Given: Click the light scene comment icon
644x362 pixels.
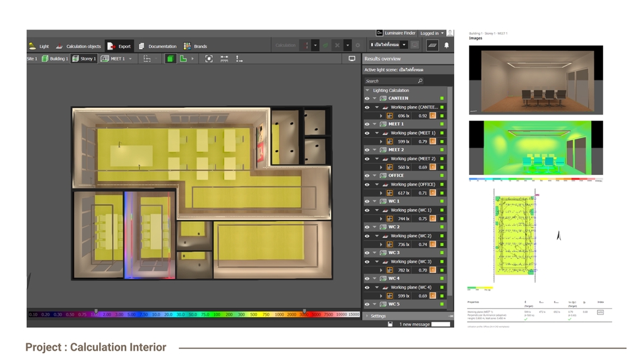Looking at the screenshot, I should pyautogui.click(x=415, y=45).
